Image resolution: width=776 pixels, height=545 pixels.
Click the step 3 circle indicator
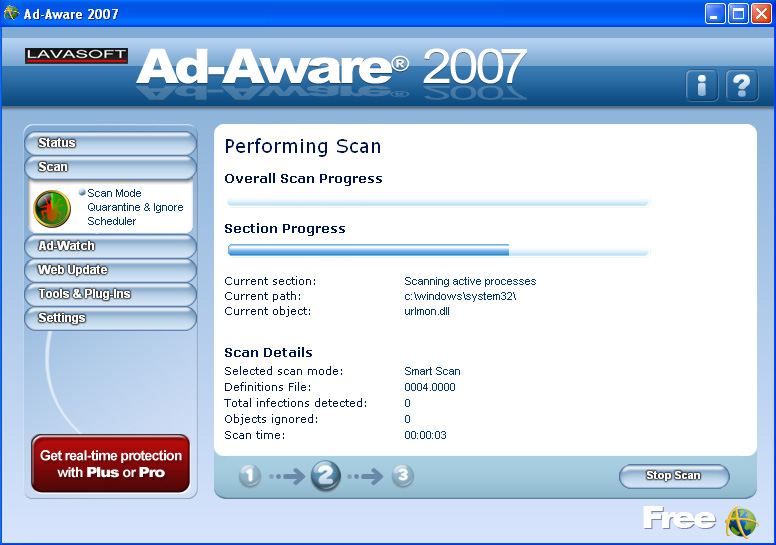click(x=403, y=476)
